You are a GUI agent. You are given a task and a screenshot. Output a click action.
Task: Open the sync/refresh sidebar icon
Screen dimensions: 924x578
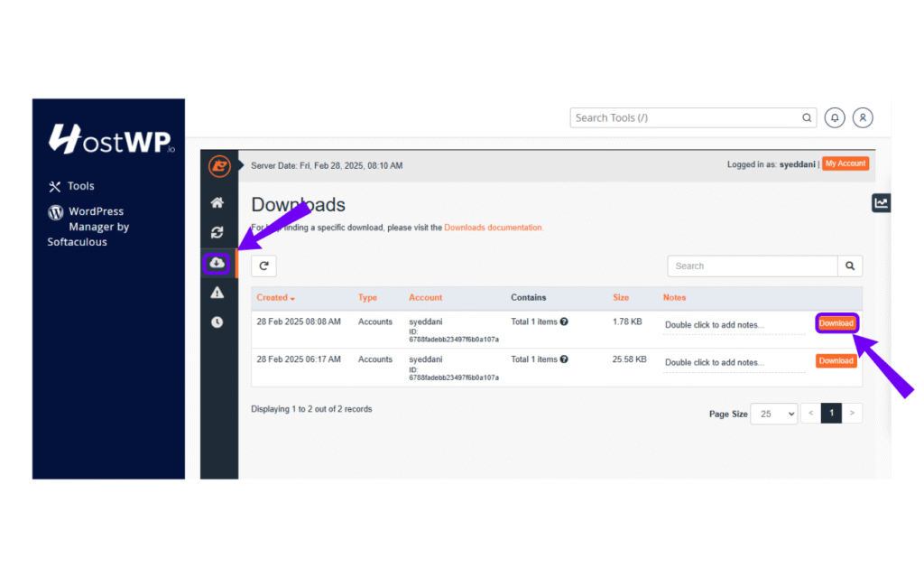(x=217, y=232)
